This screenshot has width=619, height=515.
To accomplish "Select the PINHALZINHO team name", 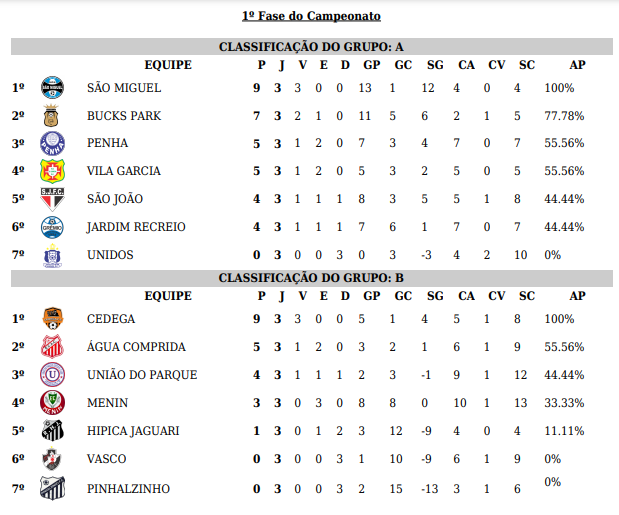I will click(x=128, y=488).
